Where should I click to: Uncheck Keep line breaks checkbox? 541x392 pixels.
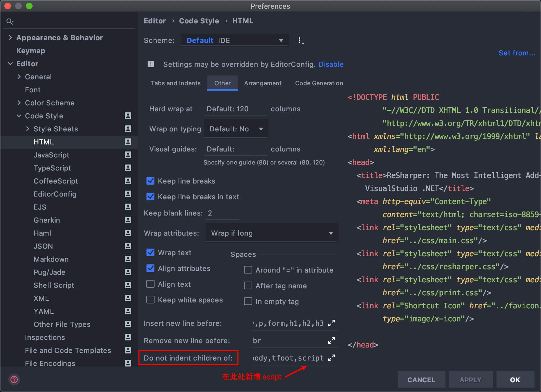pos(150,181)
